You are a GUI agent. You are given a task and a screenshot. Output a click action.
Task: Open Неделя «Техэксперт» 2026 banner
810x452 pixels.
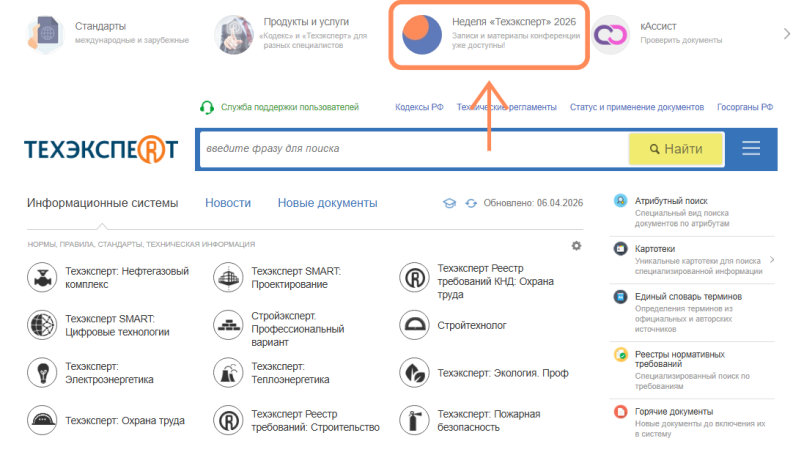click(489, 33)
